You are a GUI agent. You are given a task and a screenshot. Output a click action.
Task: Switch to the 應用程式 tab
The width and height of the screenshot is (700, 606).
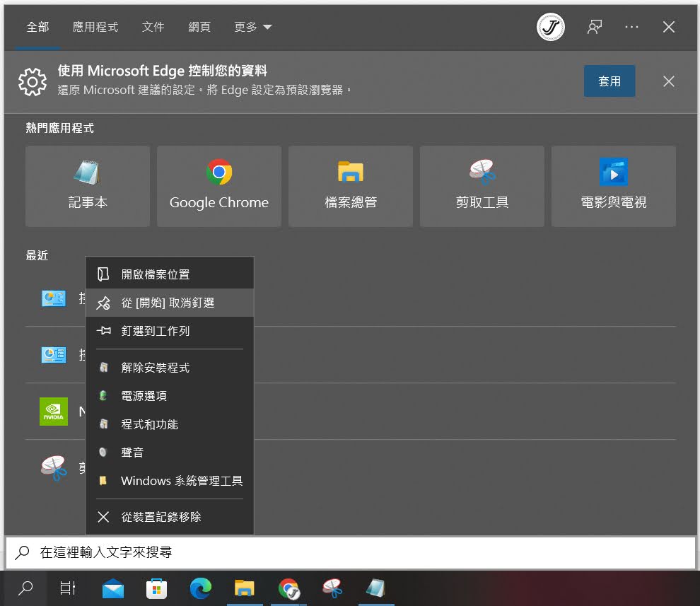(x=95, y=27)
